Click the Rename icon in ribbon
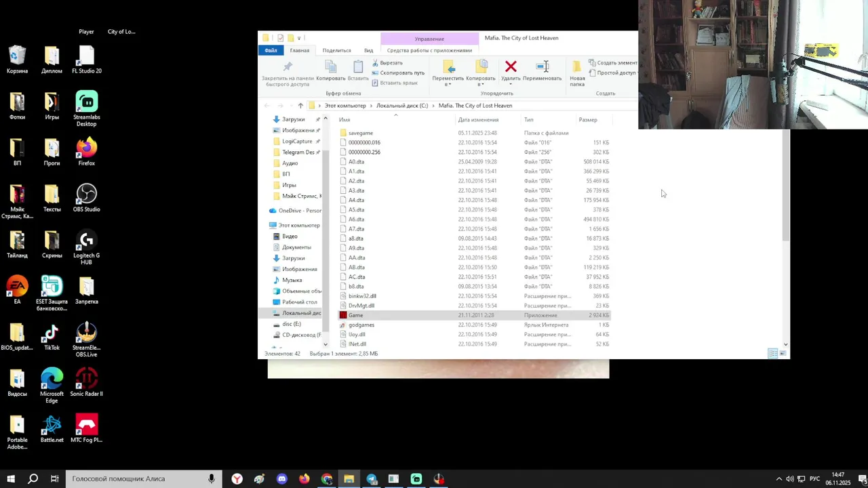 542,66
